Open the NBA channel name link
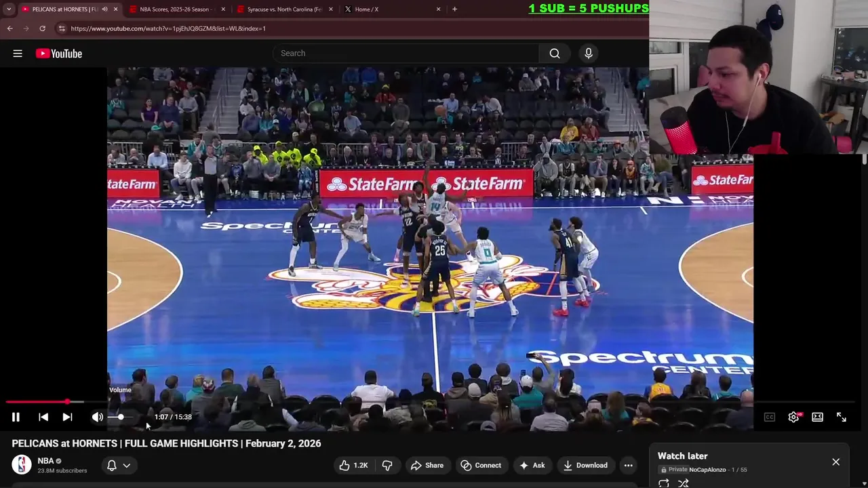The height and width of the screenshot is (488, 868). tap(45, 461)
